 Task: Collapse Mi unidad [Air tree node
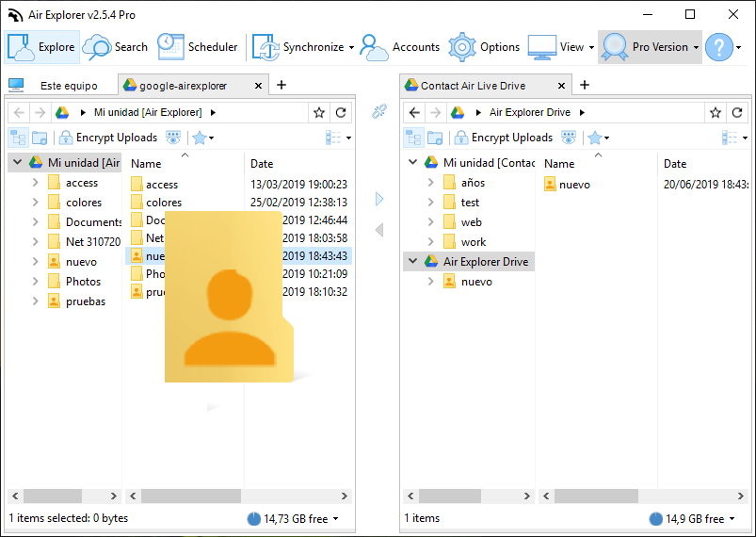coord(17,162)
